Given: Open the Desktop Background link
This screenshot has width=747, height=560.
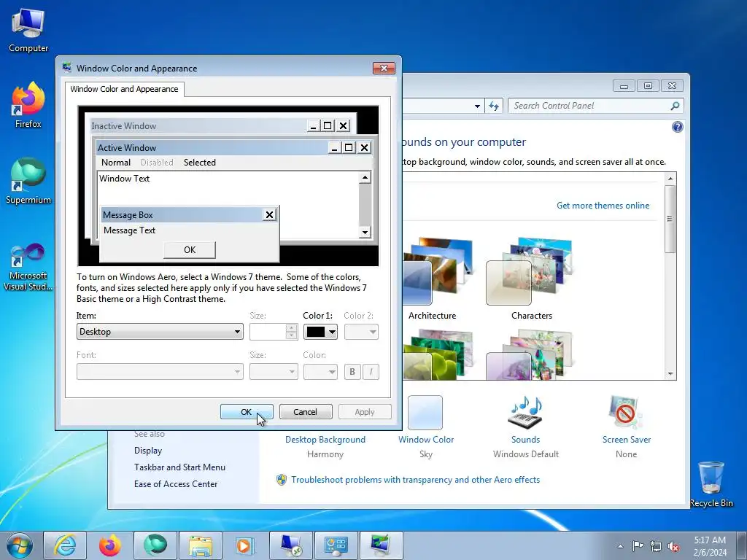Looking at the screenshot, I should [x=325, y=440].
